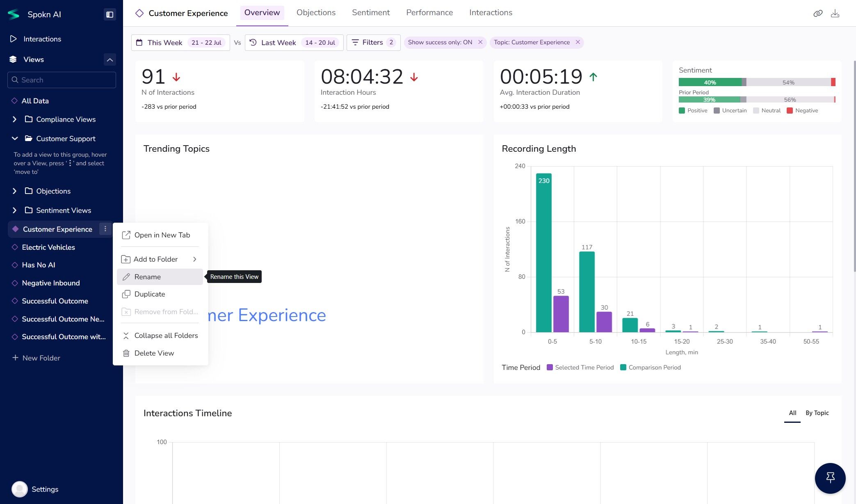Remove the Show success only filter chip
The height and width of the screenshot is (504, 856).
pos(480,42)
